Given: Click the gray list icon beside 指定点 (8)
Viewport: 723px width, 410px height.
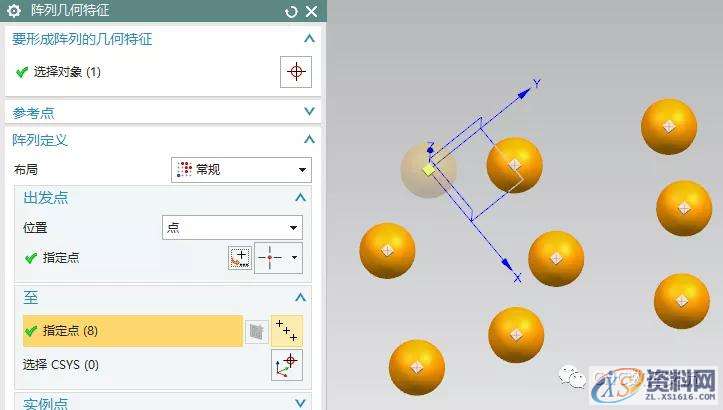Looking at the screenshot, I should coord(257,331).
